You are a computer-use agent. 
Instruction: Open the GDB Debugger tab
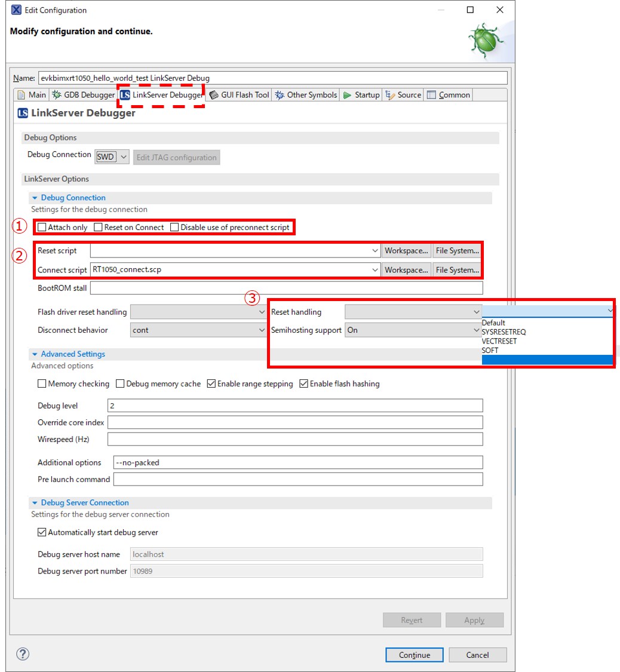click(x=84, y=95)
